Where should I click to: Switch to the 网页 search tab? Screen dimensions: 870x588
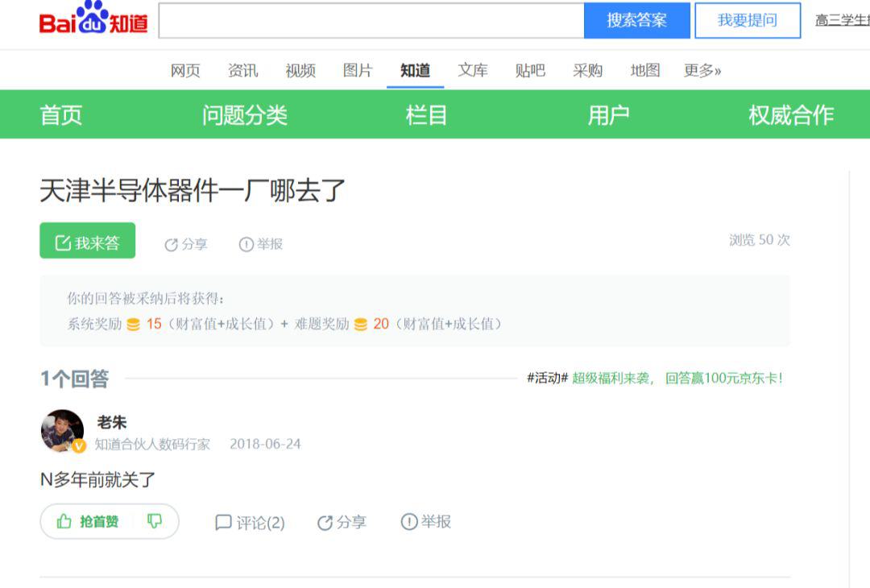coord(185,71)
